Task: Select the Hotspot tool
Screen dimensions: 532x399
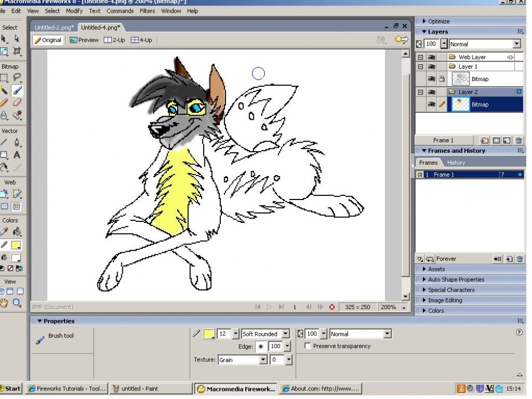Action: (x=4, y=194)
